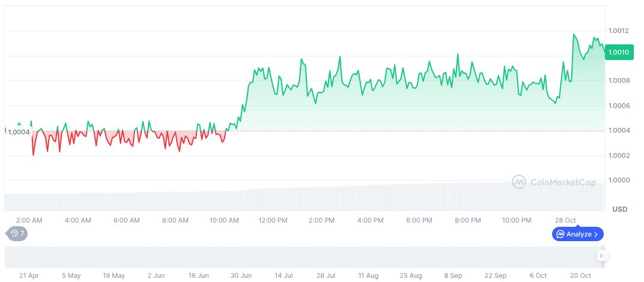Click the 8 Sep label on range timeline
The width and height of the screenshot is (644, 282).
[x=453, y=275]
